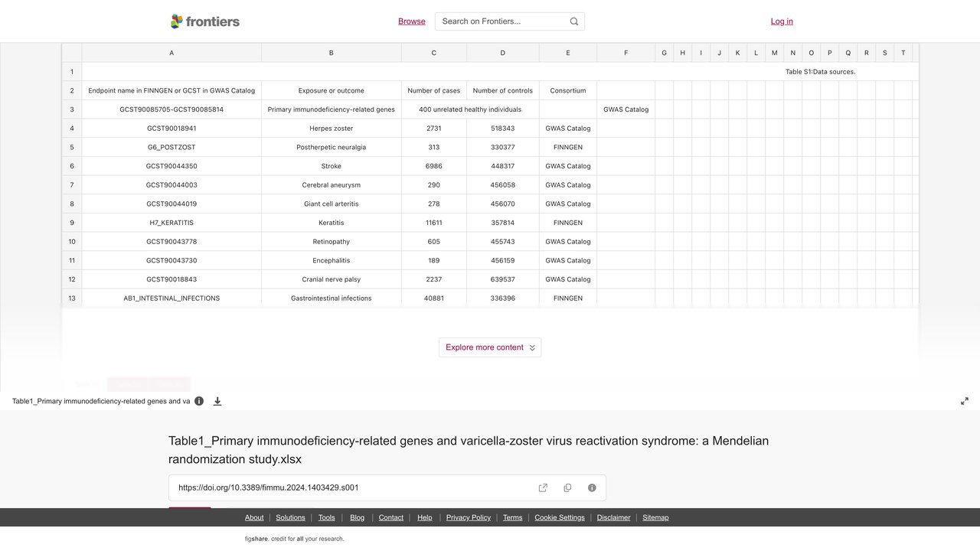The image size is (980, 551).
Task: Click cell 'Gastrointestinal infections'
Action: (x=332, y=298)
